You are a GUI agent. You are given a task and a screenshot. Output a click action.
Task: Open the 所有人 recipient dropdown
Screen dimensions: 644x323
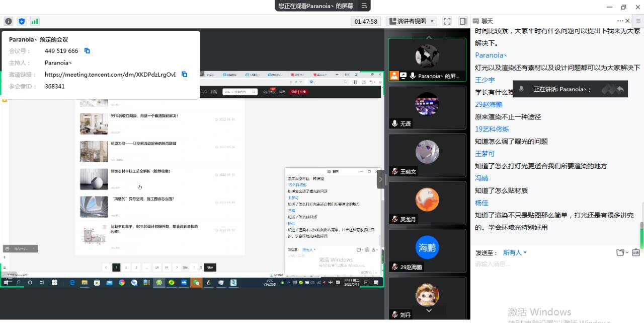pos(515,252)
